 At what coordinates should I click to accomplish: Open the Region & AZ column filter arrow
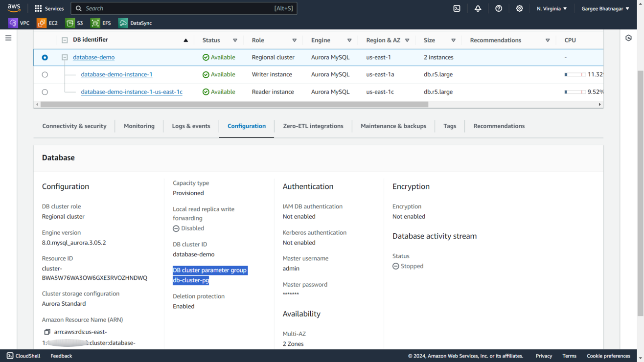(x=407, y=40)
